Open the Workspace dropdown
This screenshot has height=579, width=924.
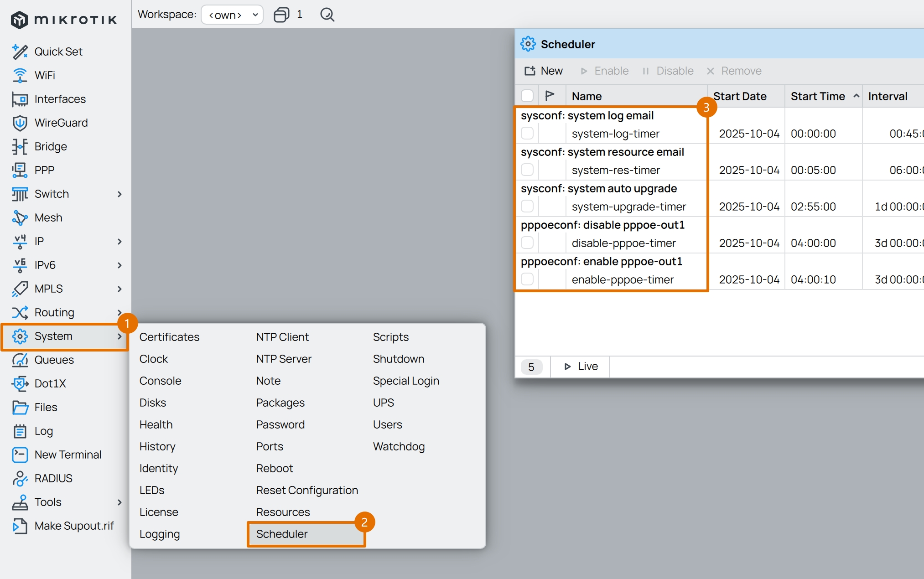[232, 15]
